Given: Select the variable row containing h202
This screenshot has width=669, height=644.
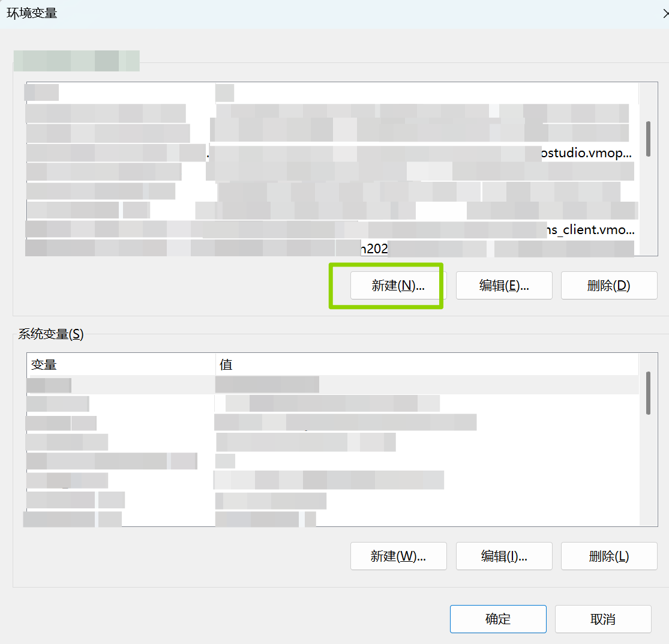Looking at the screenshot, I should click(x=330, y=248).
